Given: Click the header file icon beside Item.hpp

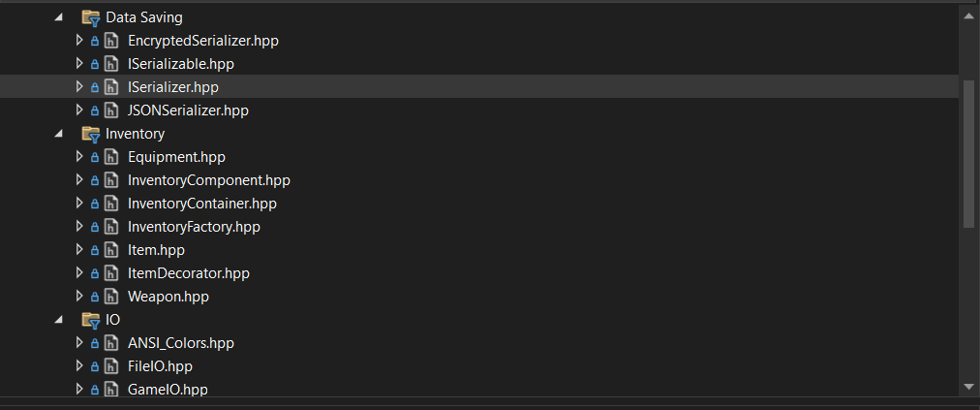Looking at the screenshot, I should [x=111, y=250].
